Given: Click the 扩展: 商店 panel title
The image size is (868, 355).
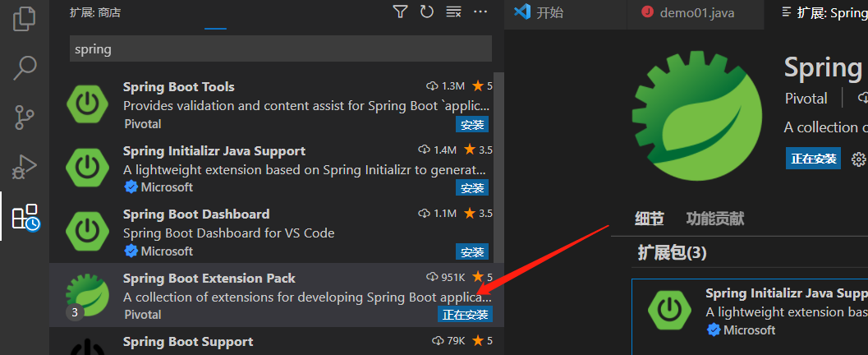Looking at the screenshot, I should [x=95, y=12].
